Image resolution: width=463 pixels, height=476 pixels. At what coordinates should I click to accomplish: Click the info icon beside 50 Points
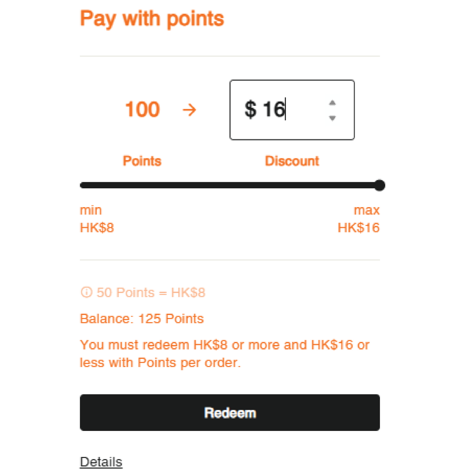click(86, 293)
